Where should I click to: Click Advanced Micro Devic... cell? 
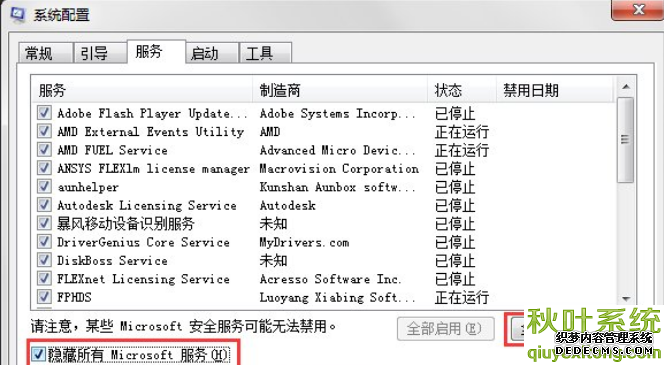click(x=338, y=150)
